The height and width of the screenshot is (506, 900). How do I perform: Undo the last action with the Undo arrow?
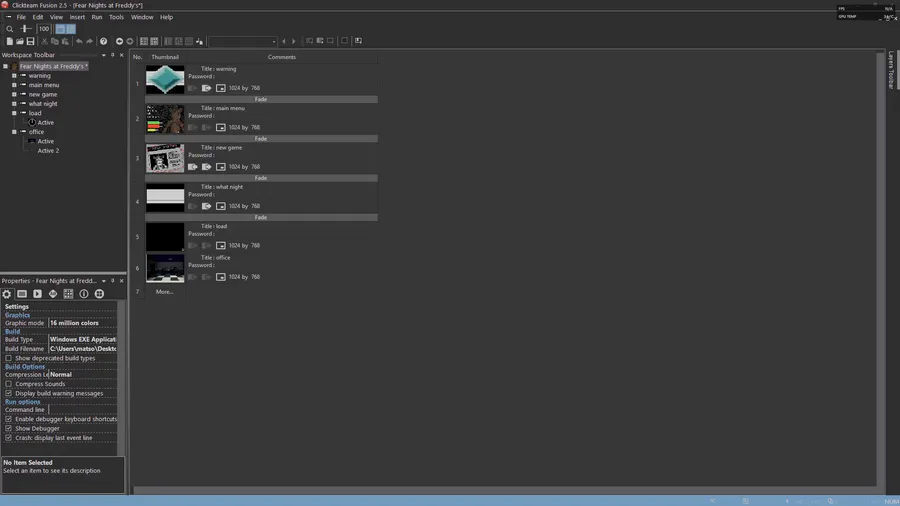tap(79, 41)
